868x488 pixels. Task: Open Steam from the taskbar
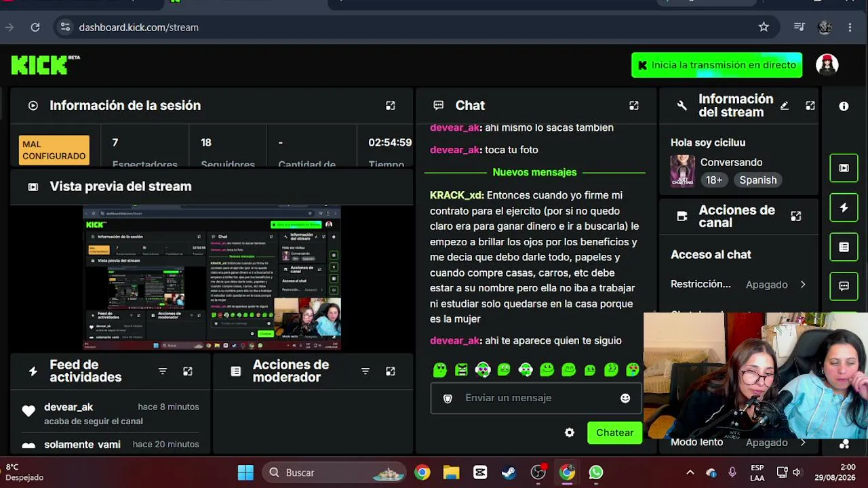pos(509,472)
